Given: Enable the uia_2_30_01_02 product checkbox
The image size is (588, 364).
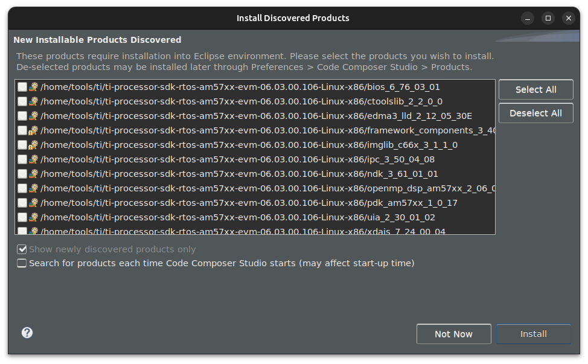Looking at the screenshot, I should pos(22,217).
